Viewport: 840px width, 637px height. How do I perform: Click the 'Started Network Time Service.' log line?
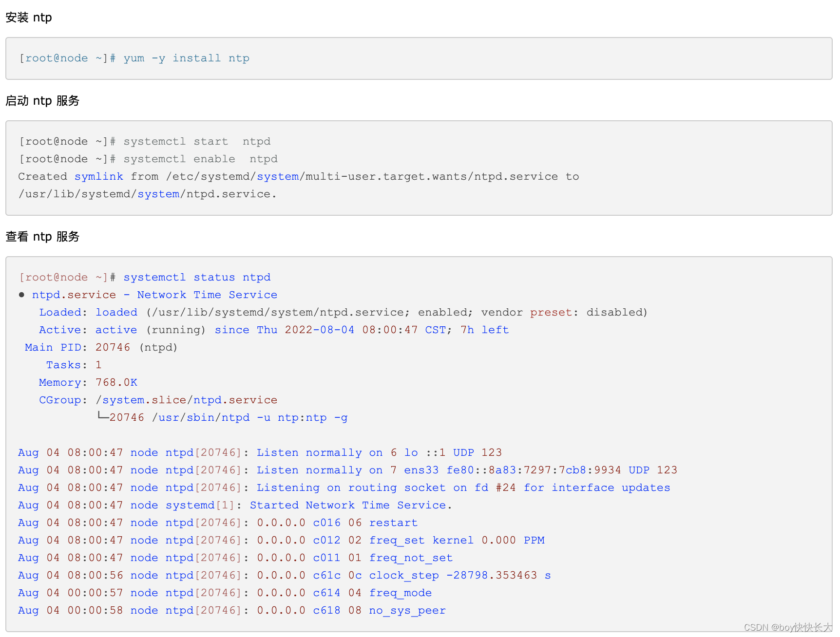235,506
